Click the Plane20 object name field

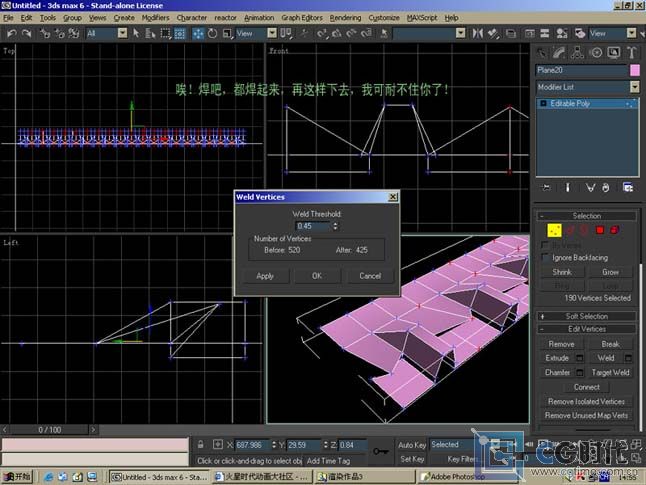click(581, 70)
